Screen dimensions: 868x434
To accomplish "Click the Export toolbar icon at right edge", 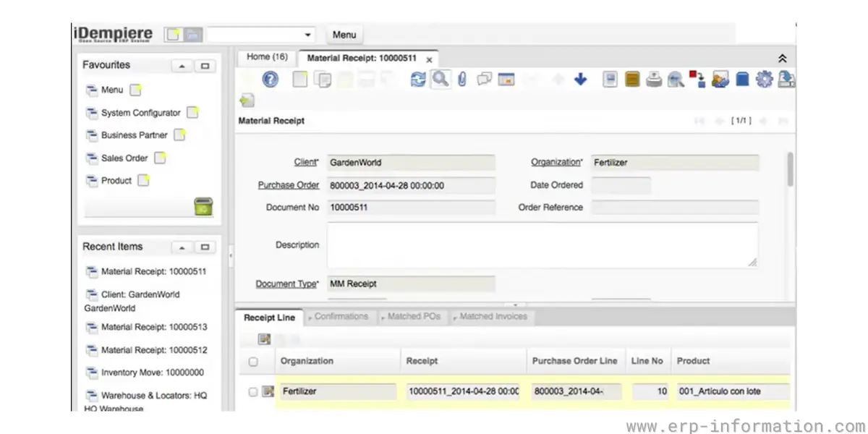I will coord(786,80).
